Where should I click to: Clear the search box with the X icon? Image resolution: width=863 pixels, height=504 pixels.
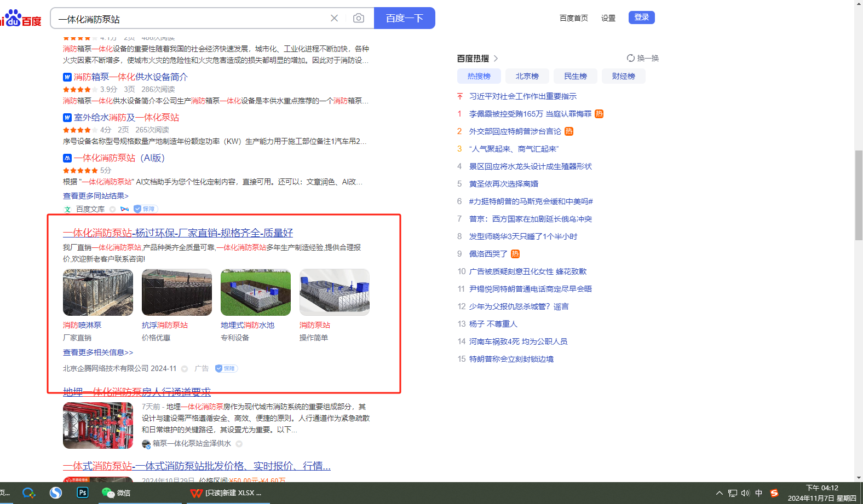pos(334,18)
